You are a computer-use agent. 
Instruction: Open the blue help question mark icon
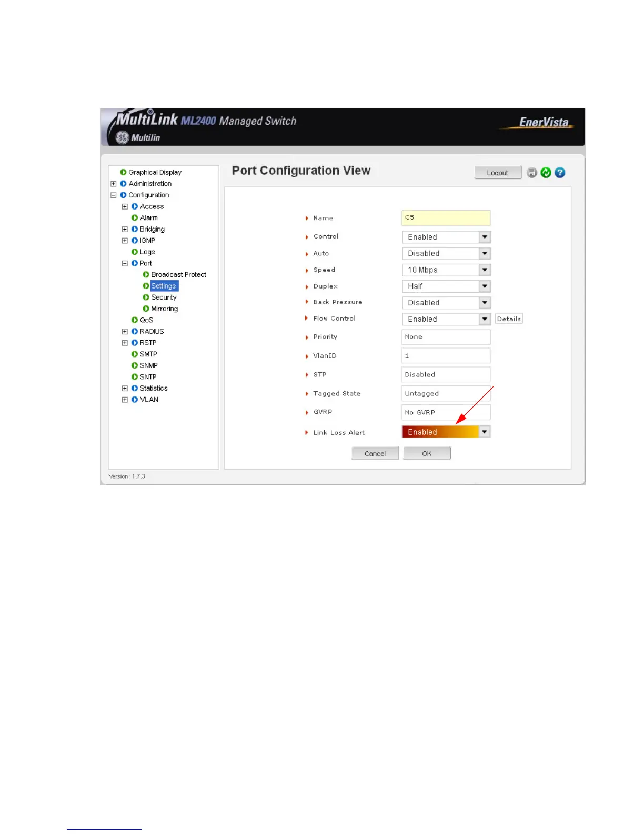[560, 173]
